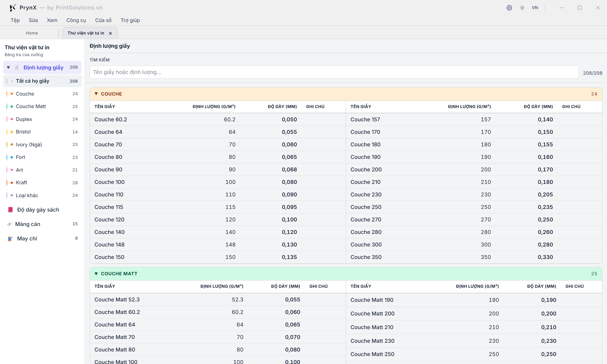The image size is (607, 364).
Task: Click the Định lượng giấy document icon
Action: (x=17, y=67)
